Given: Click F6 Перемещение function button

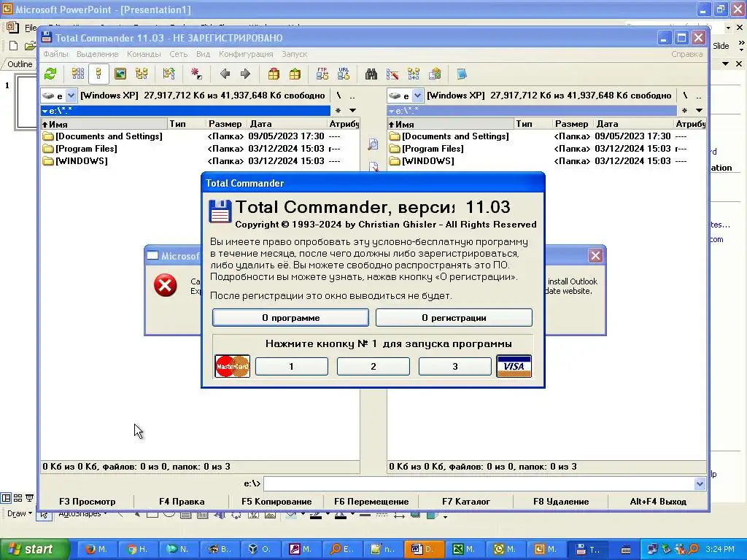Looking at the screenshot, I should pyautogui.click(x=371, y=502).
